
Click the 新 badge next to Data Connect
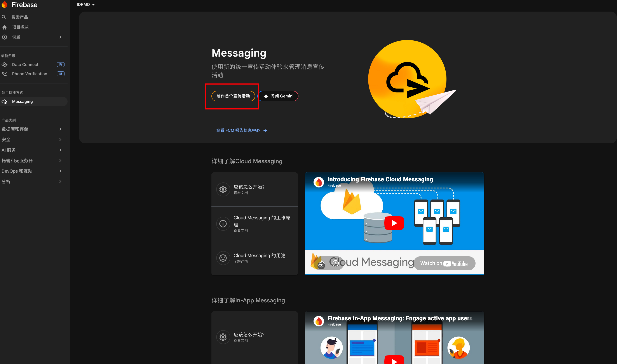coord(61,64)
